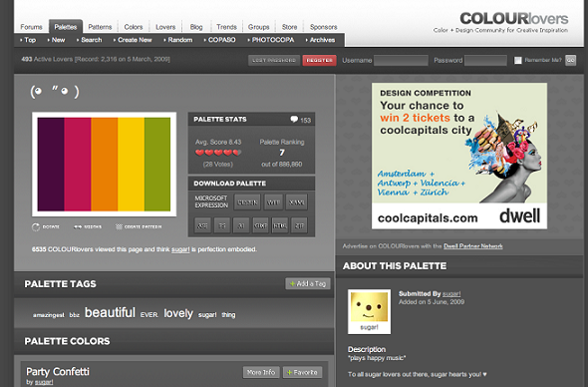Open the Colors tab
This screenshot has width=588, height=387.
[134, 27]
